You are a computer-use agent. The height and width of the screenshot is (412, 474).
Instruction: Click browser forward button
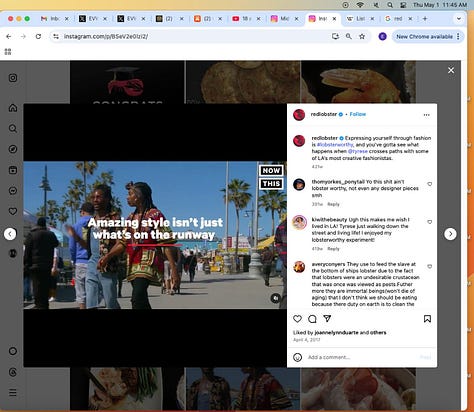tap(23, 36)
